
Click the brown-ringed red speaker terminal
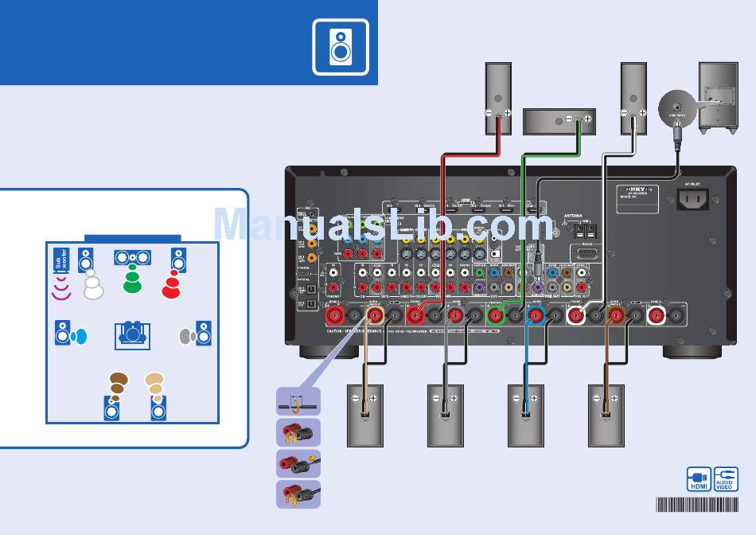point(616,316)
